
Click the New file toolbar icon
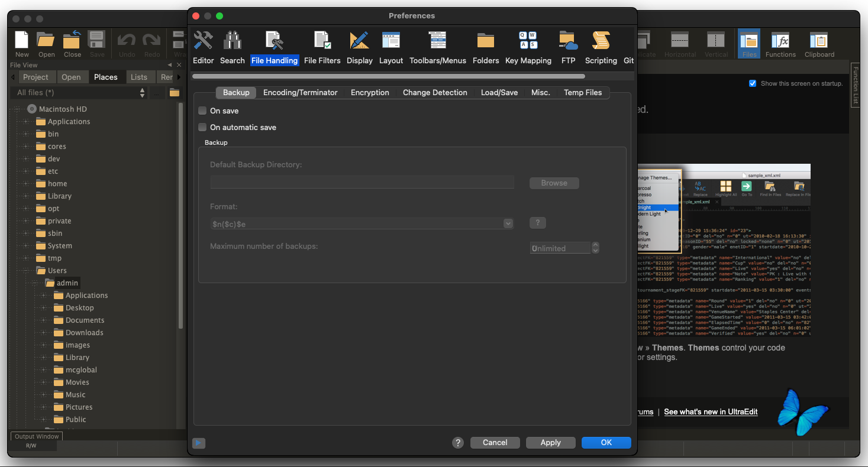[22, 44]
